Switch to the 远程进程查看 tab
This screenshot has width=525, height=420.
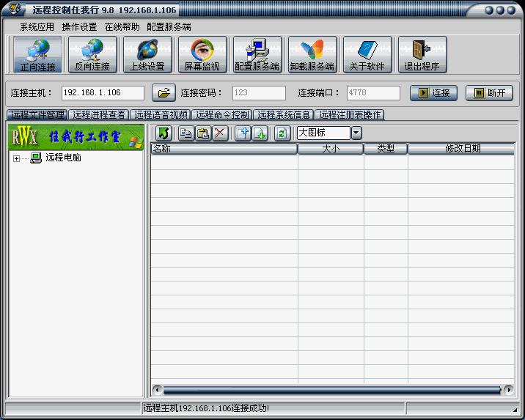click(x=99, y=115)
